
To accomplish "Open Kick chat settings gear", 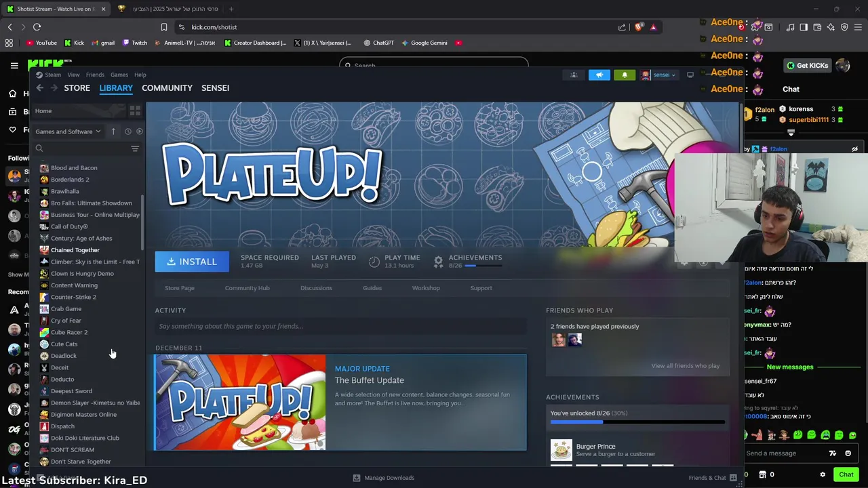I will click(x=823, y=474).
